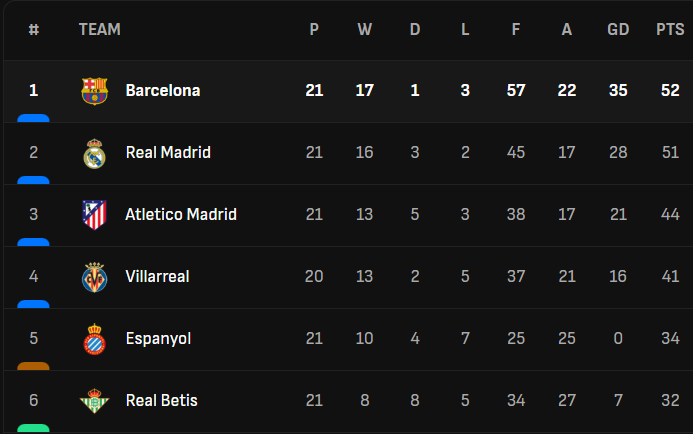
Task: Open the Espanyol team name link
Action: point(158,339)
